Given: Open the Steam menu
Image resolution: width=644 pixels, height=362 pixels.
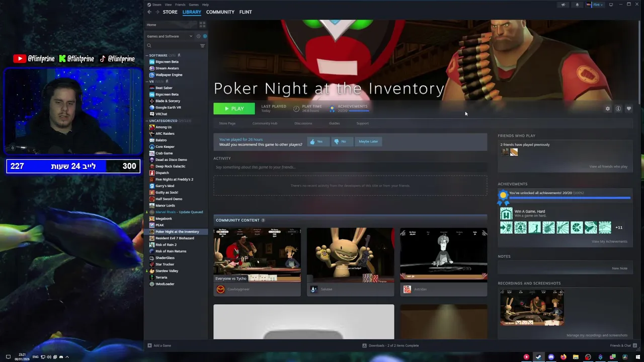Looking at the screenshot, I should [156, 5].
